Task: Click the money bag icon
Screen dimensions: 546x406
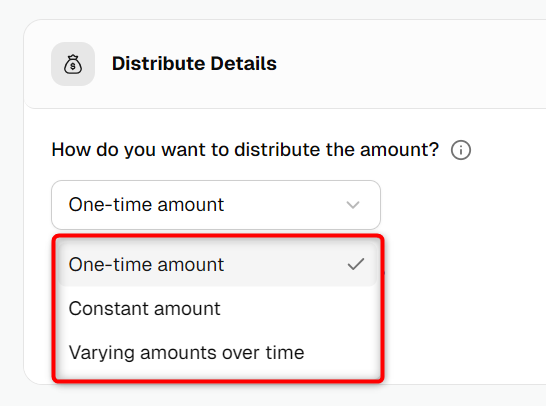Action: click(x=73, y=64)
